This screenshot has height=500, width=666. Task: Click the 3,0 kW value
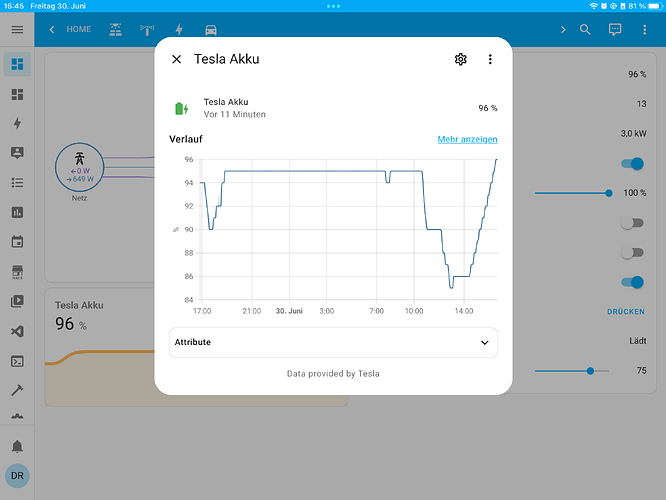click(x=633, y=133)
